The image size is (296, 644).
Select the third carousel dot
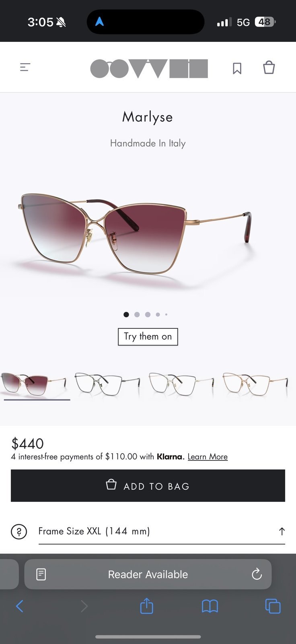[148, 314]
